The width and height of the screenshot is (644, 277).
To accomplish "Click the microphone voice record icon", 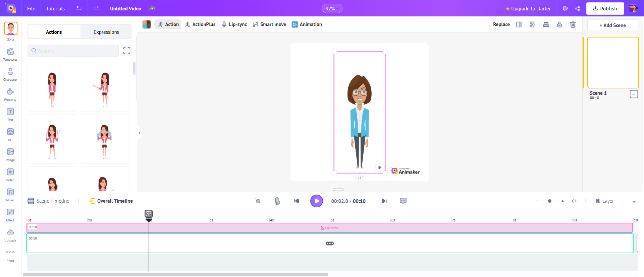I will tap(277, 201).
